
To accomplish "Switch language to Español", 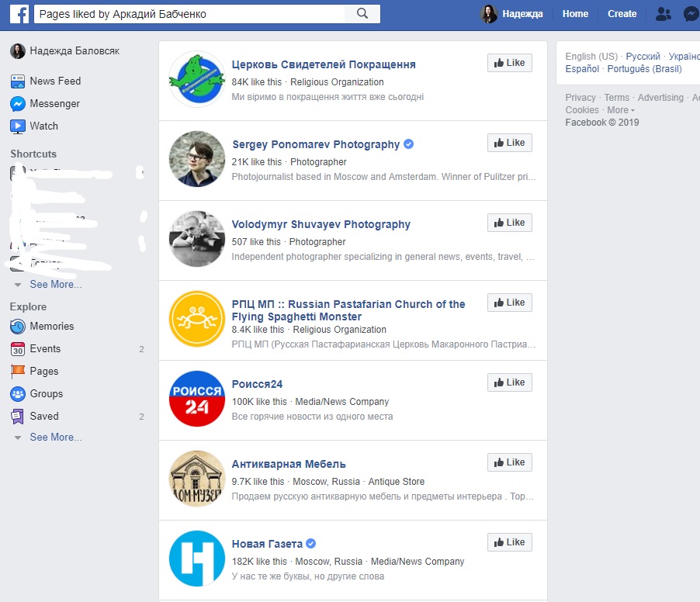I will pyautogui.click(x=582, y=69).
